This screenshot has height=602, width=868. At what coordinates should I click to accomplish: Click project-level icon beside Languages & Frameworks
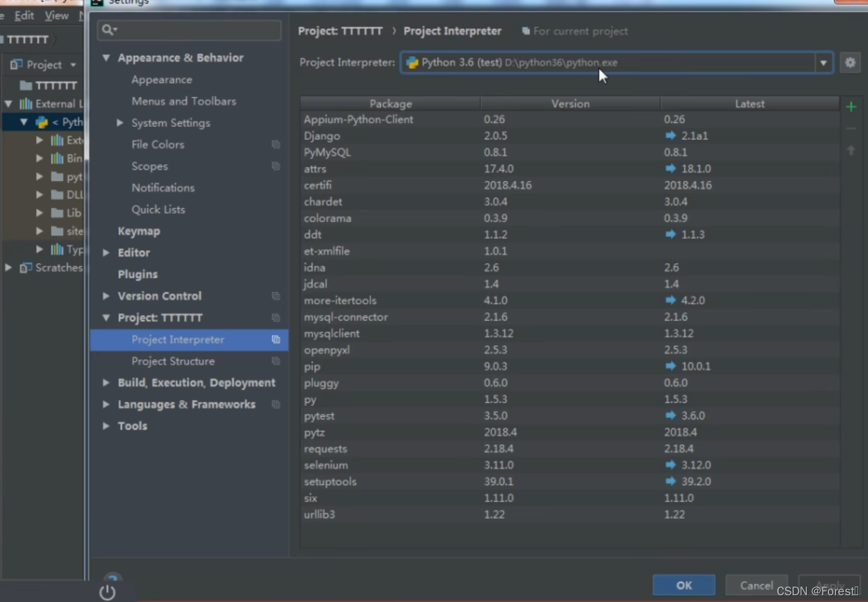pyautogui.click(x=275, y=404)
